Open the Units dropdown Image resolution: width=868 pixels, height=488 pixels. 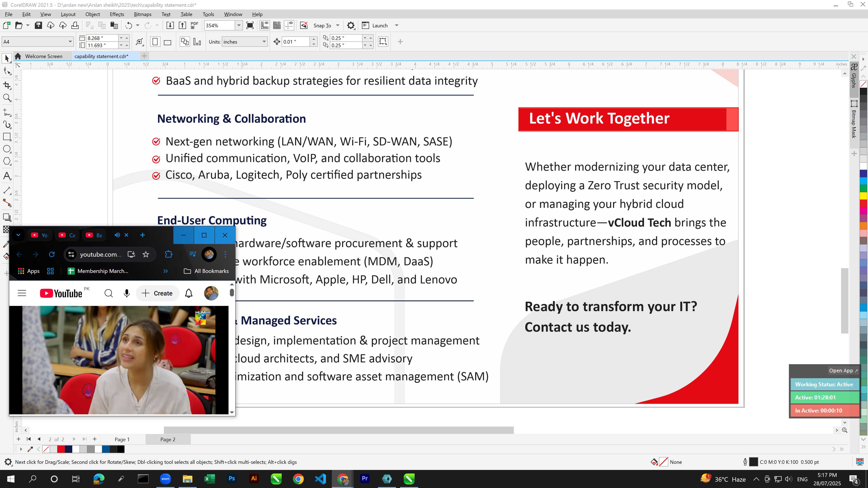pyautogui.click(x=264, y=42)
